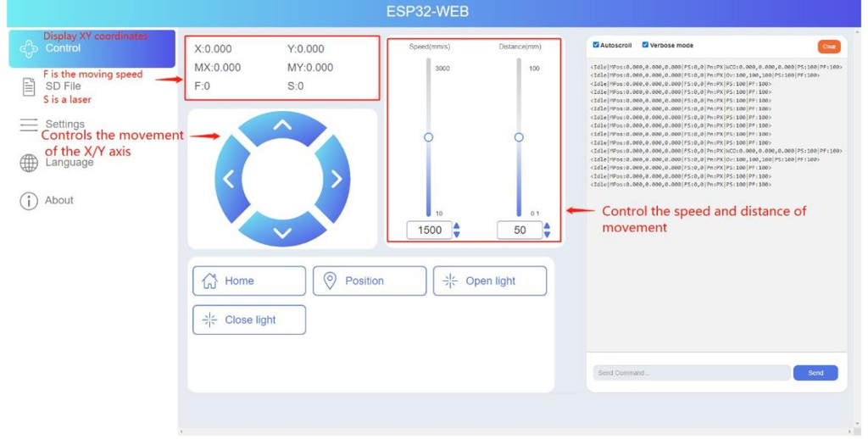Click the Send Command input field
This screenshot has width=868, height=439.
tap(691, 373)
